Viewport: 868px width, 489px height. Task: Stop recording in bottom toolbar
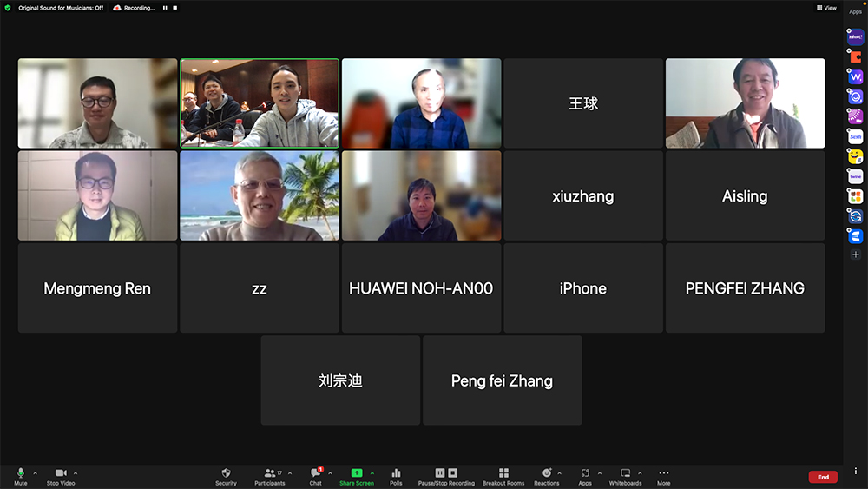pos(453,473)
